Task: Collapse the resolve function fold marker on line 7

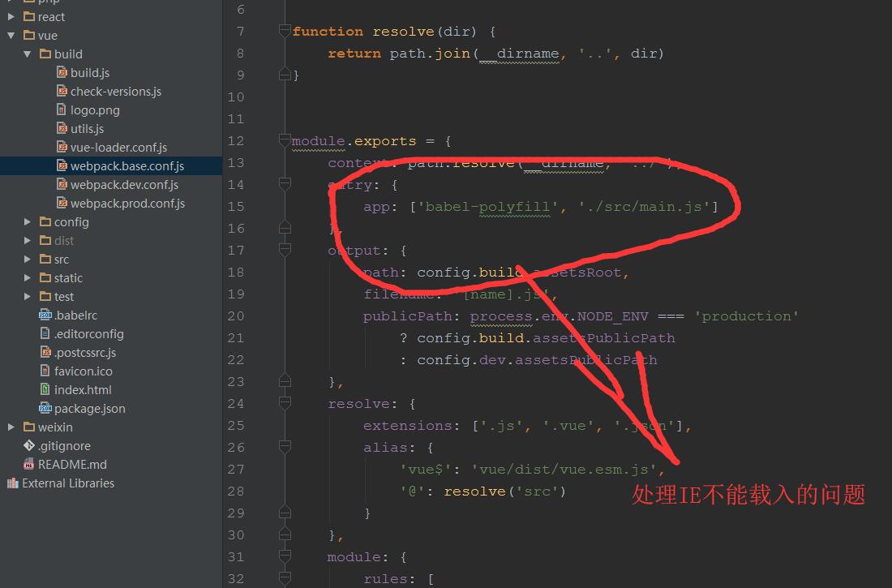Action: (285, 31)
